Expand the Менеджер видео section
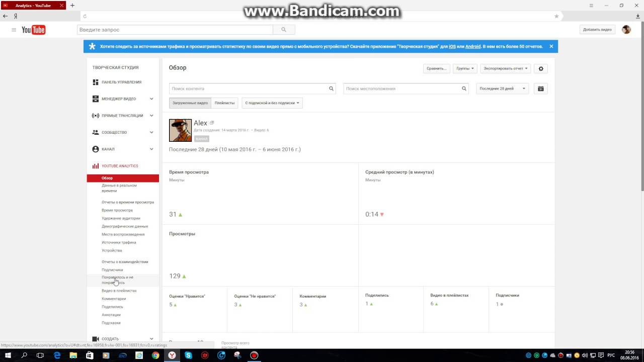Image resolution: width=644 pixels, height=362 pixels. (x=151, y=99)
